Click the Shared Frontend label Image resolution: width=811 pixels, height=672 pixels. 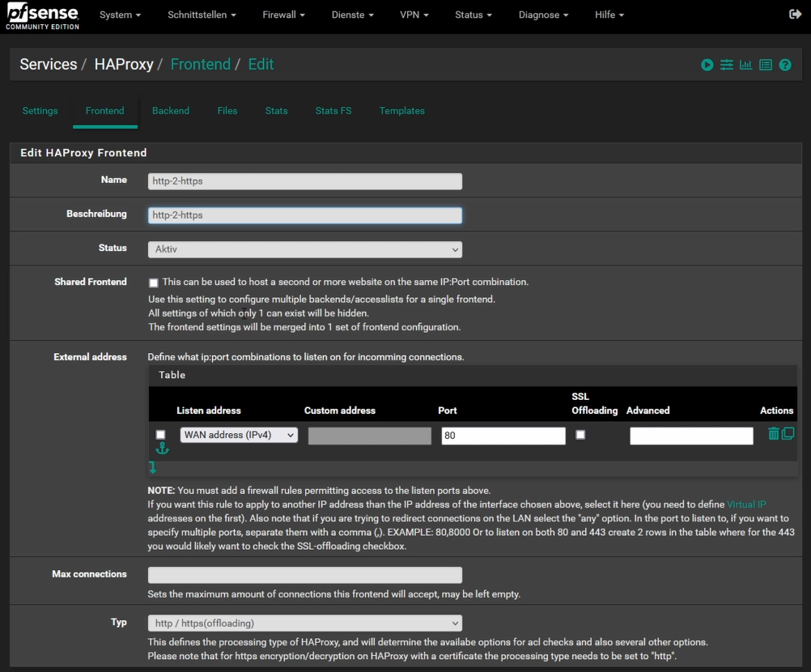pos(91,282)
